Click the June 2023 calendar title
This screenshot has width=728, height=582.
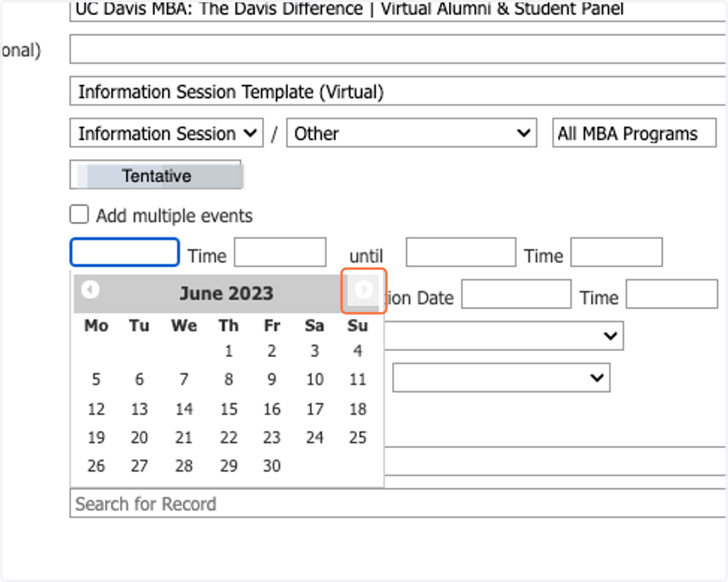pyautogui.click(x=226, y=293)
